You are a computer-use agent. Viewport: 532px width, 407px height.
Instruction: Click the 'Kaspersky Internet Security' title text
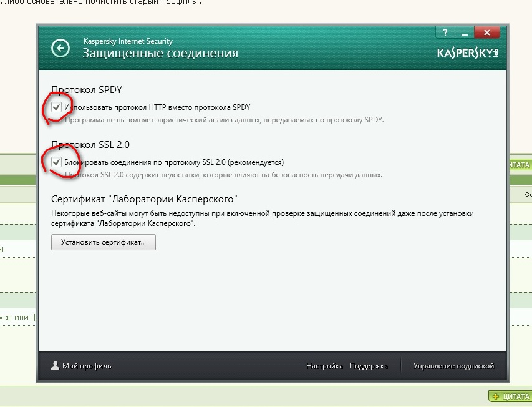click(128, 41)
